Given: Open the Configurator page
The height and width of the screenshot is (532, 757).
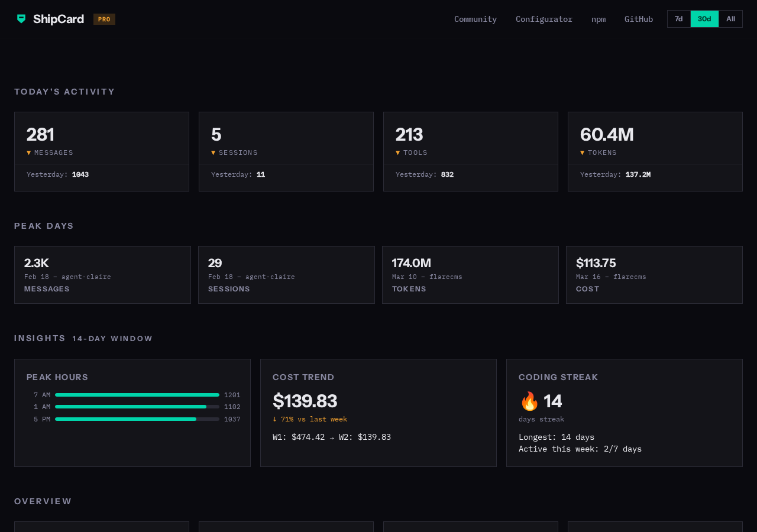Looking at the screenshot, I should point(544,18).
